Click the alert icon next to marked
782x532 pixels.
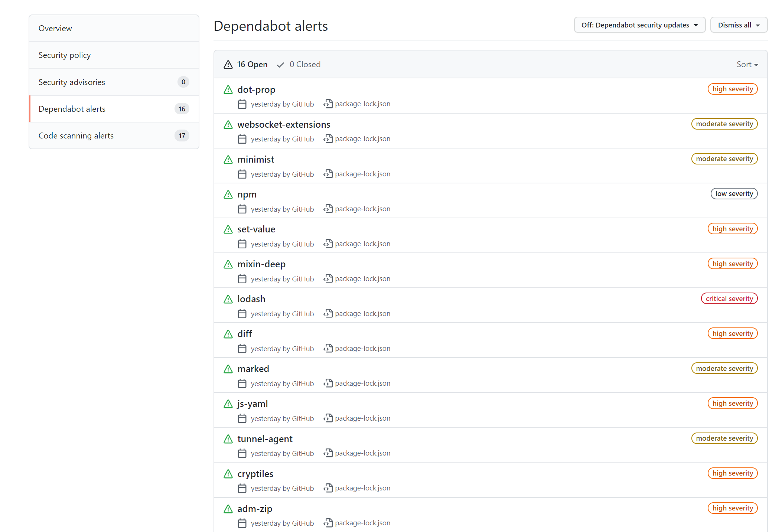click(x=228, y=369)
